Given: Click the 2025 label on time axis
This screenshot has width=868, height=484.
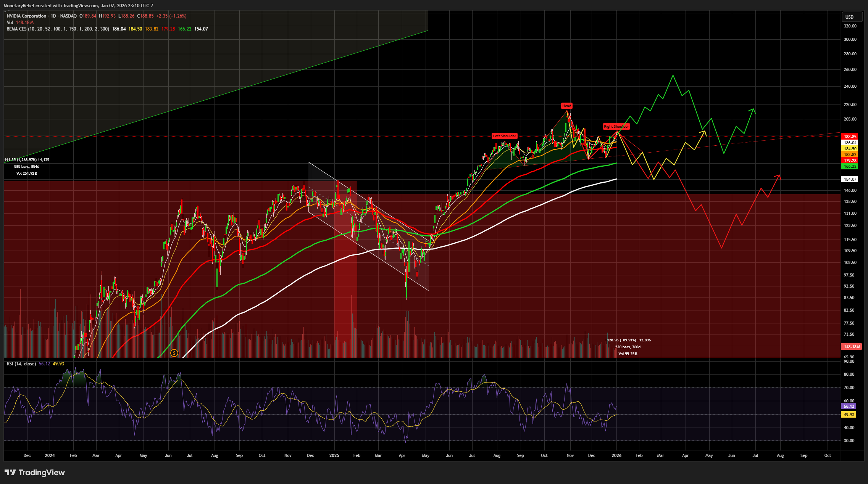Looking at the screenshot, I should tap(334, 455).
